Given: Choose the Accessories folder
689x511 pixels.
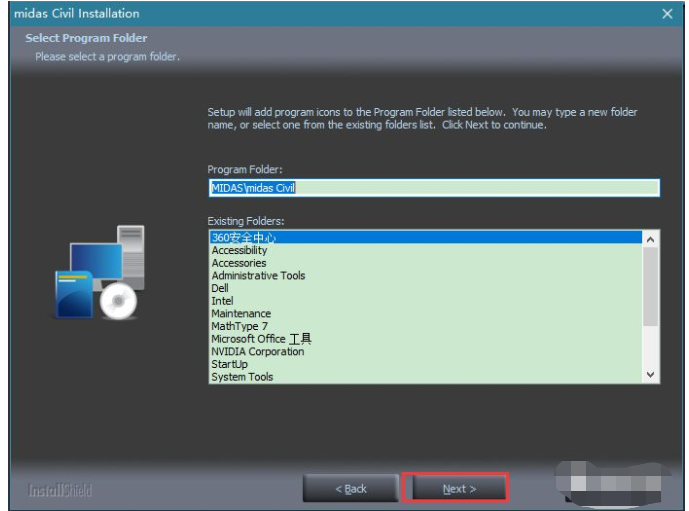Looking at the screenshot, I should (425, 263).
